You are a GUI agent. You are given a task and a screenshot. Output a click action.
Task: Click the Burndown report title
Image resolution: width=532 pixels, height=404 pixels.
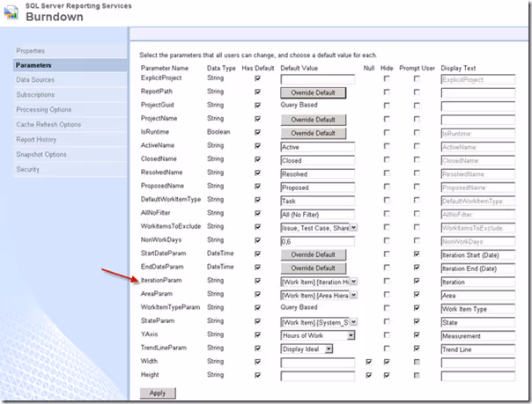point(55,17)
